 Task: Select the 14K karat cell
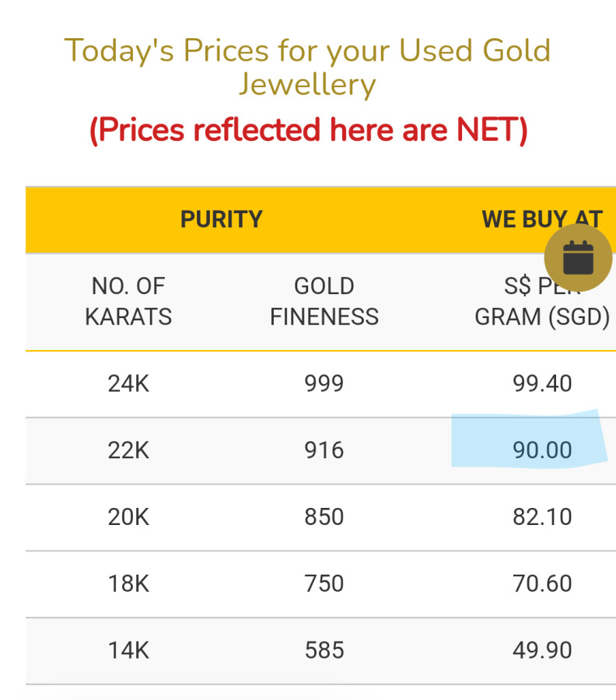[x=128, y=650]
